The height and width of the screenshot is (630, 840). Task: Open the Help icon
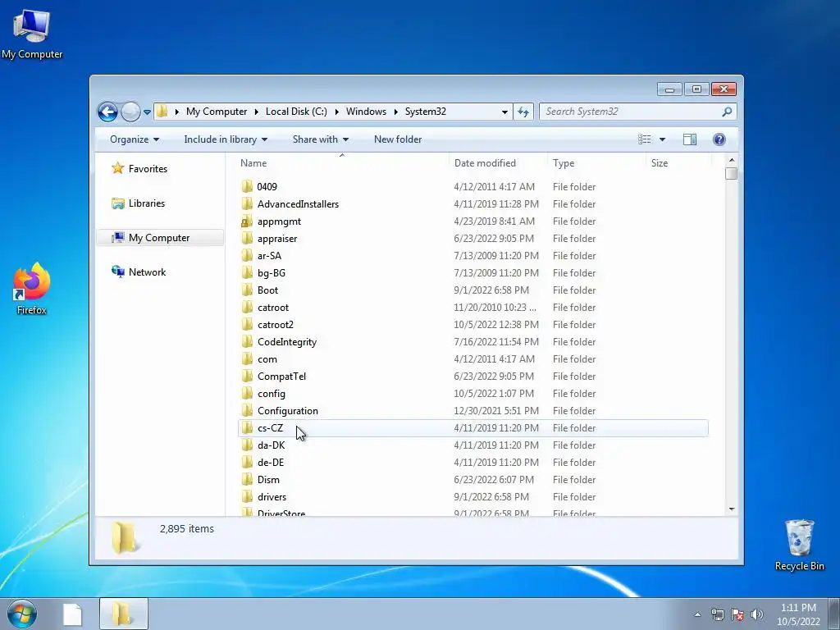[x=719, y=139]
